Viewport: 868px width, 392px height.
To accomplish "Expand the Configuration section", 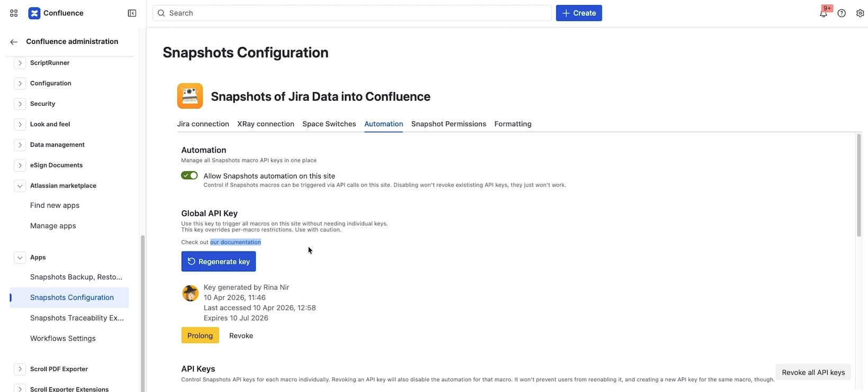I will (x=20, y=84).
